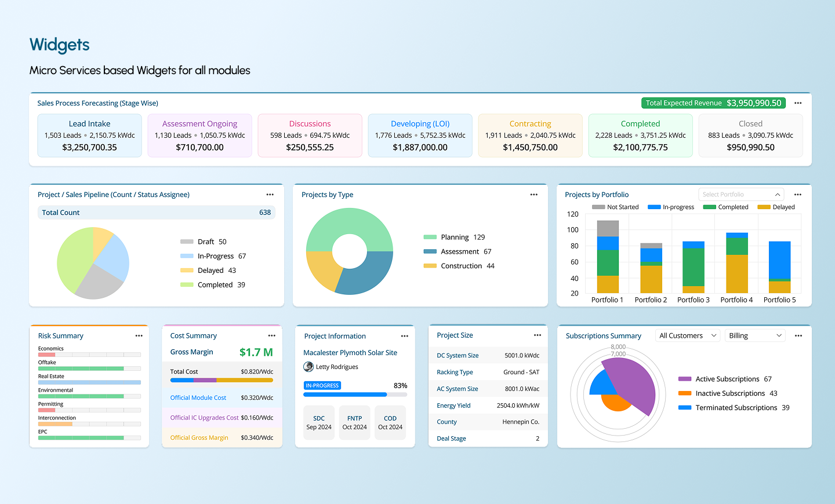
Task: Expand the Select Portfolio dropdown
Action: 741,195
